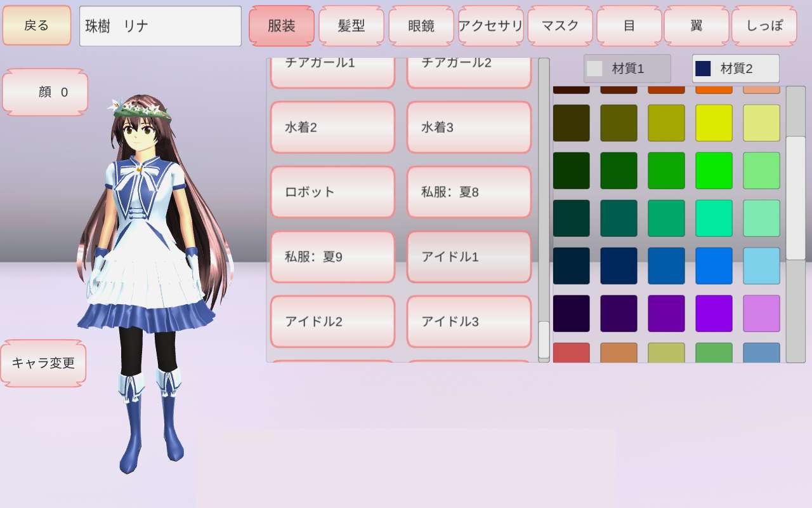Pick the ロボット robot outfit
Viewport: 812px width, 508px height.
tap(333, 192)
